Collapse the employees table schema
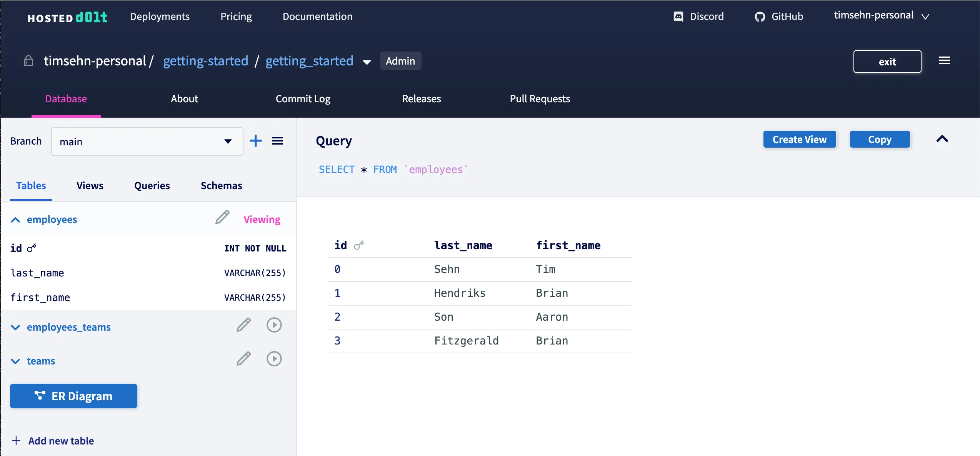 click(15, 220)
